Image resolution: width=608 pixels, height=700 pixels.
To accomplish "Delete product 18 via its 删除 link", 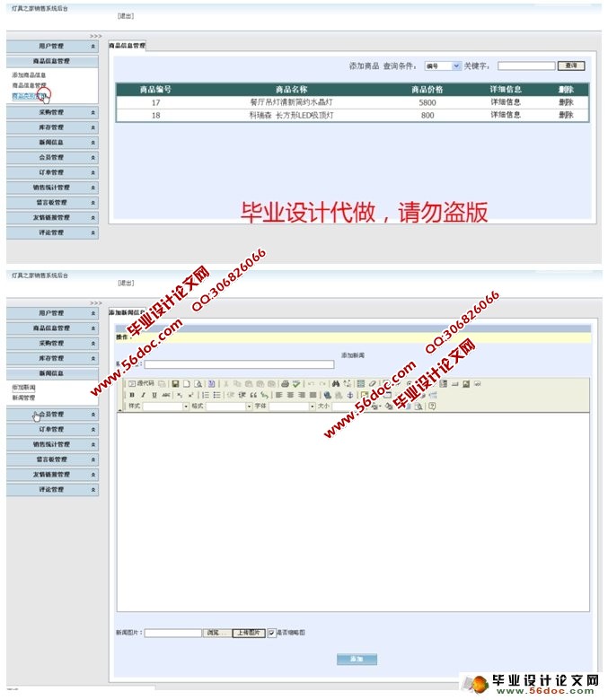I will [x=566, y=115].
